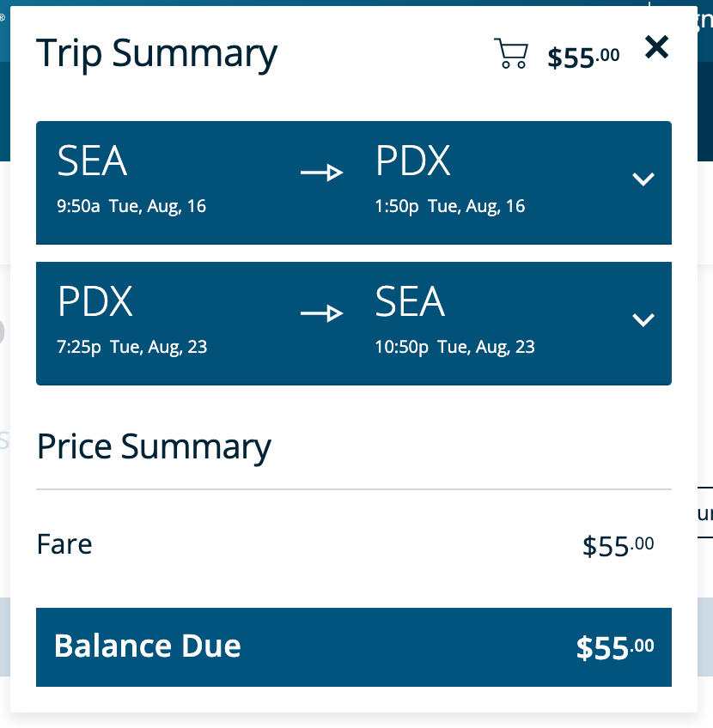Click the 1:50p Tue, Aug 16 arrival time
Screen dimensions: 713x728
[450, 206]
